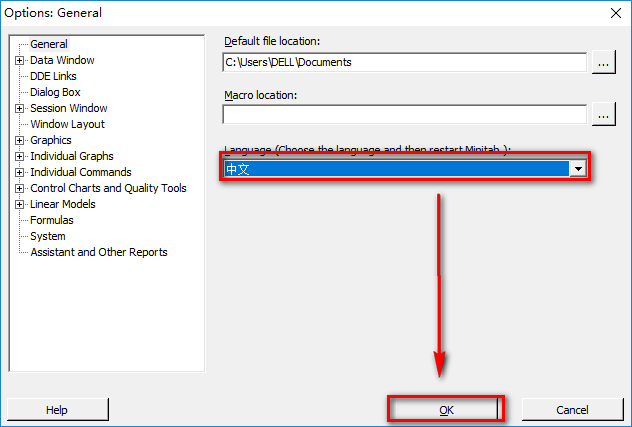The width and height of the screenshot is (632, 427).
Task: Expand the Linear Models node
Action: pyautogui.click(x=19, y=204)
